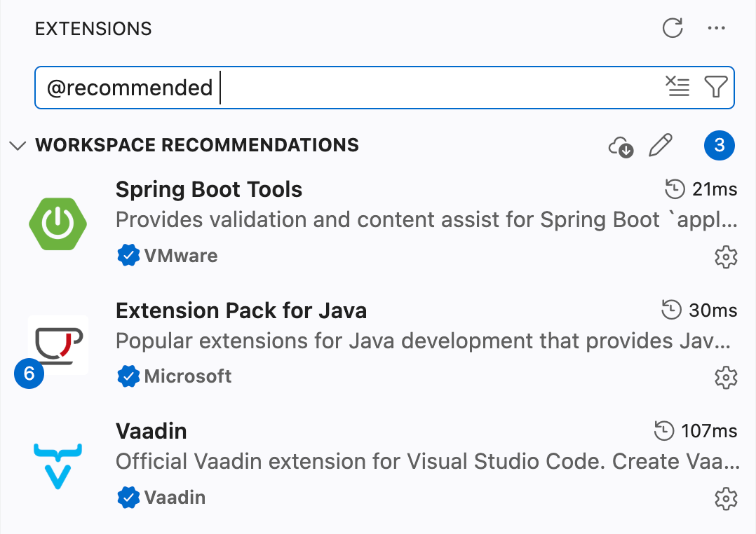Click the Microsoft verified publisher badge
The width and height of the screenshot is (756, 534).
(128, 376)
